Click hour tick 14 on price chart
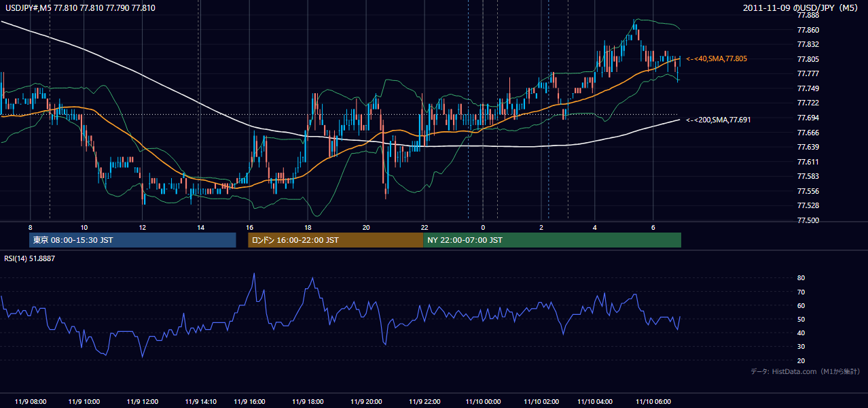This screenshot has height=408, width=868. pyautogui.click(x=200, y=227)
